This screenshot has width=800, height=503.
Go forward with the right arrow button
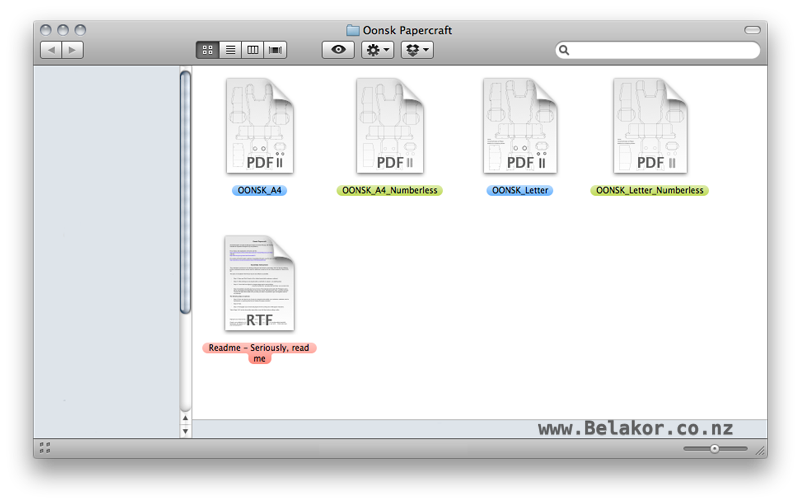(72, 49)
